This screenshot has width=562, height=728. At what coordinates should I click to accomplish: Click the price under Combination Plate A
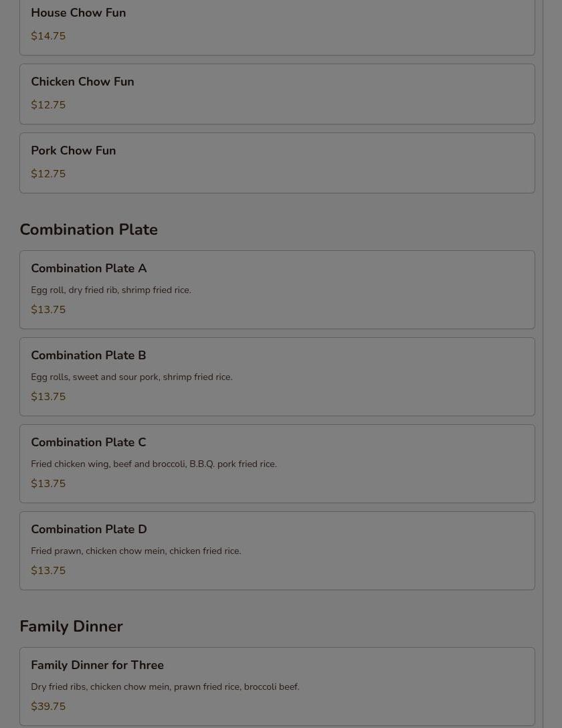[48, 310]
